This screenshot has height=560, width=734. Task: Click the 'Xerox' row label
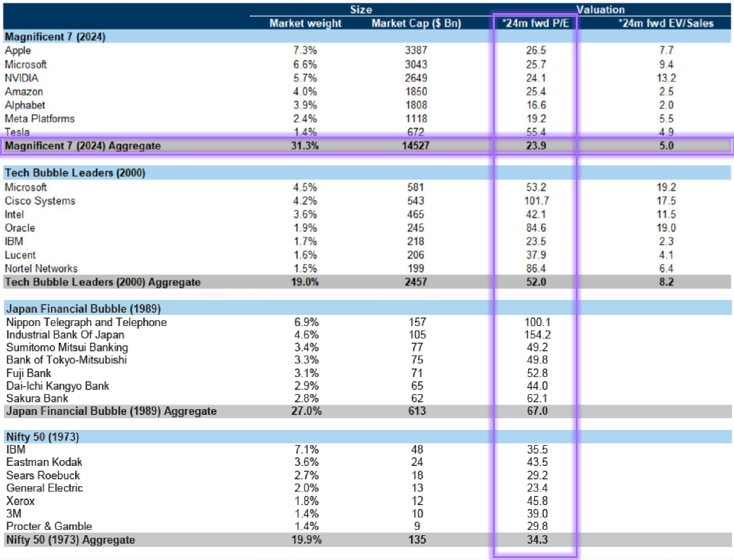coord(20,501)
